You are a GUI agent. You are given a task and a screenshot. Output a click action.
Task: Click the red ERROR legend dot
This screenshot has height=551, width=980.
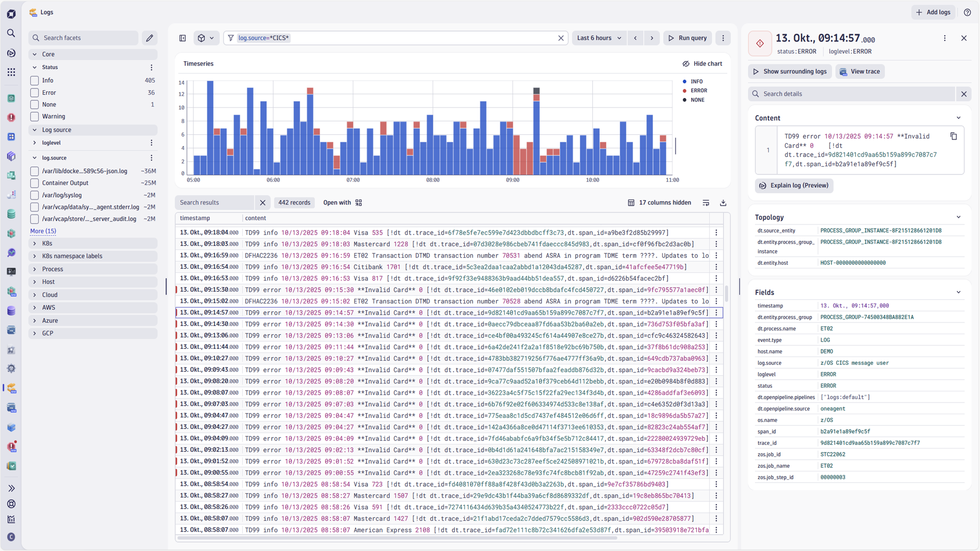click(x=685, y=90)
